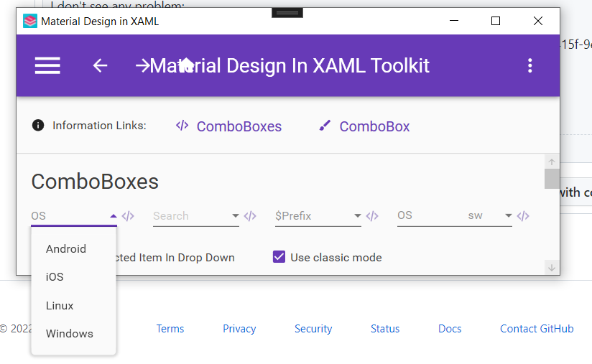Open Status link in GitHub footer
The height and width of the screenshot is (364, 592).
[x=384, y=329]
